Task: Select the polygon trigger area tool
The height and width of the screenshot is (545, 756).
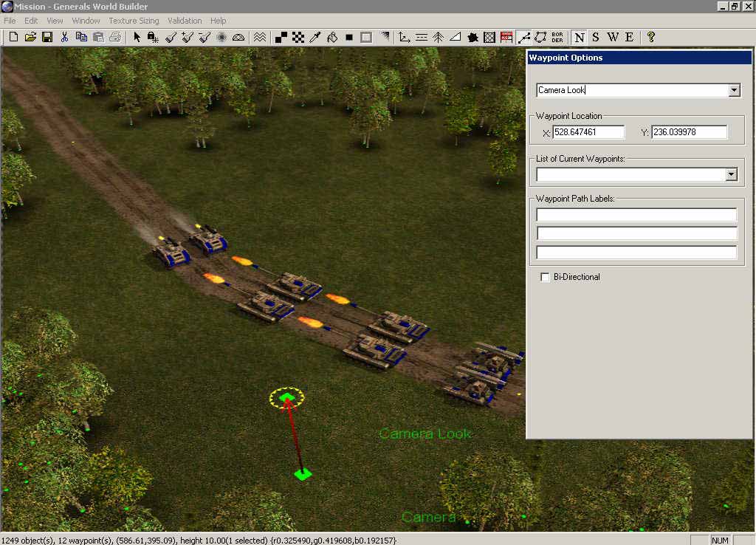Action: [x=540, y=37]
